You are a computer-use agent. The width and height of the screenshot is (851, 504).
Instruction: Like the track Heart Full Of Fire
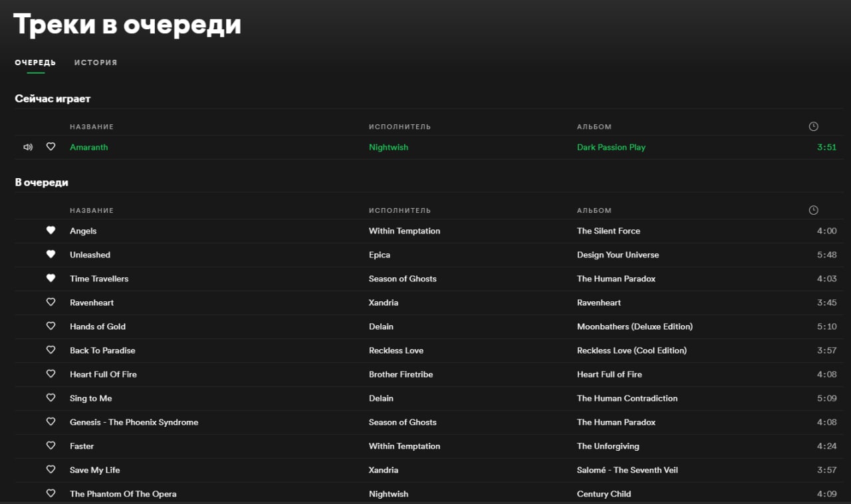51,374
